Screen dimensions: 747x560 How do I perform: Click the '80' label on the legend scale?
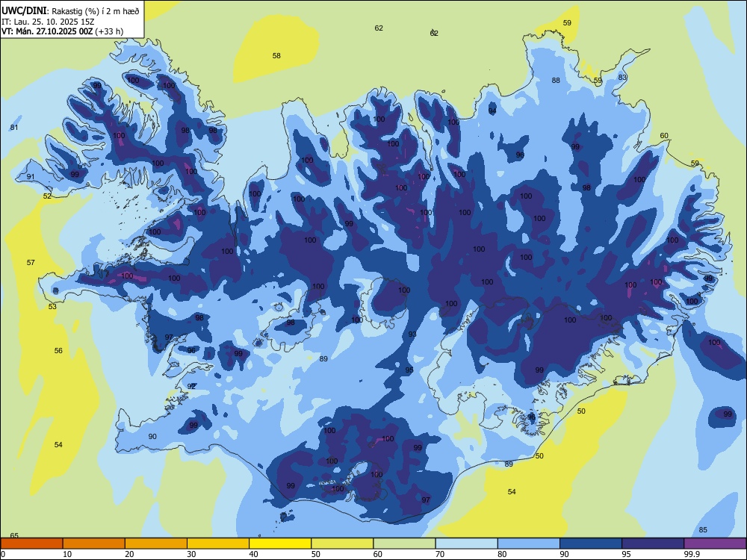click(x=502, y=554)
